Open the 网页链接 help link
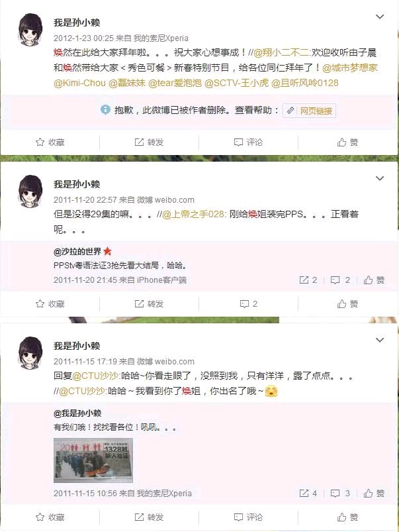The width and height of the screenshot is (399, 532). [310, 111]
